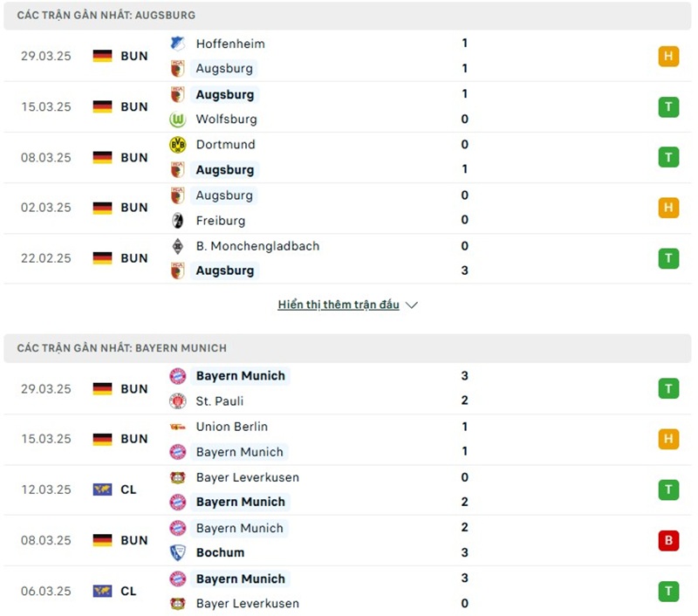This screenshot has width=698, height=616.
Task: Expand more matches with the chevron arrow
Action: click(x=412, y=305)
